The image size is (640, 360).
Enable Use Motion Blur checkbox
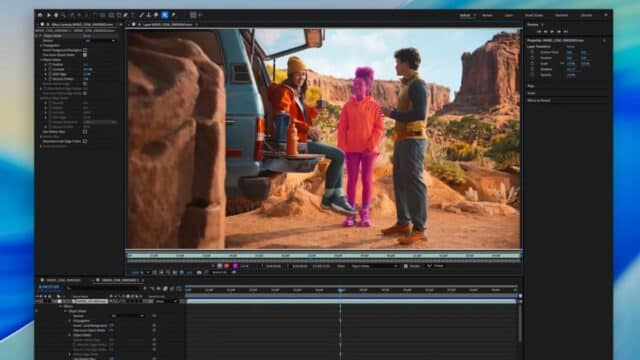[85, 132]
